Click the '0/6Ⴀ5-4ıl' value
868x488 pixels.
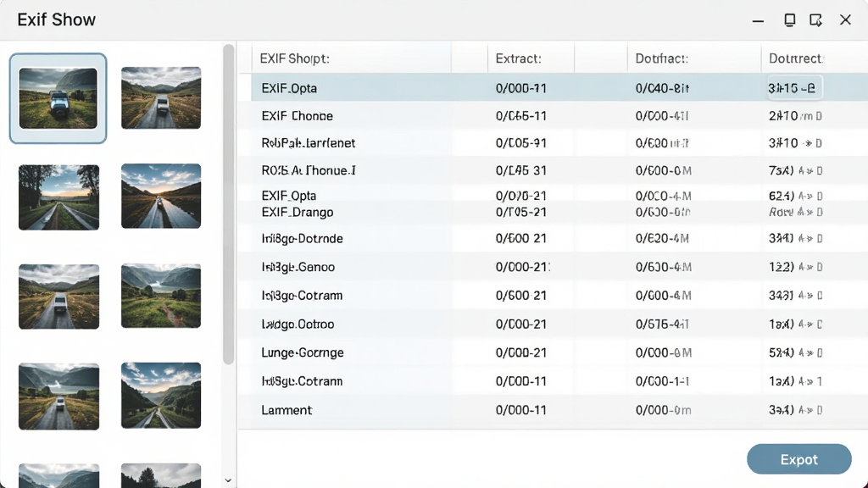pyautogui.click(x=662, y=324)
